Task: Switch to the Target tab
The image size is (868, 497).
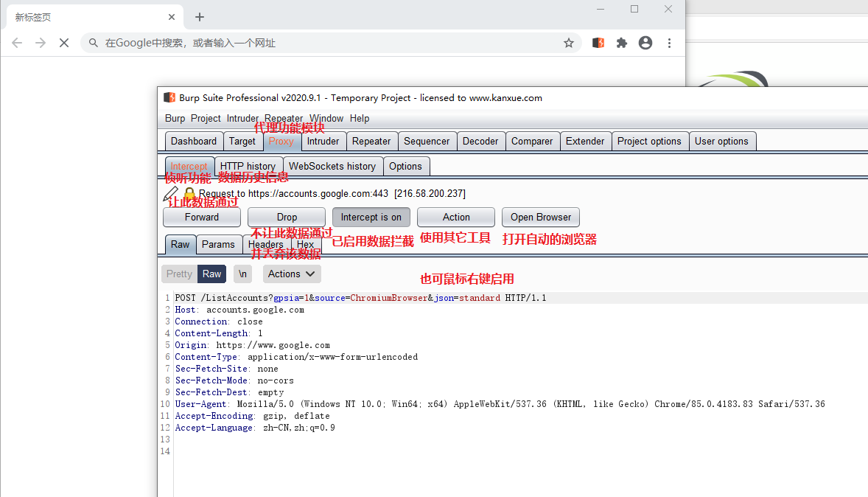Action: coord(242,142)
